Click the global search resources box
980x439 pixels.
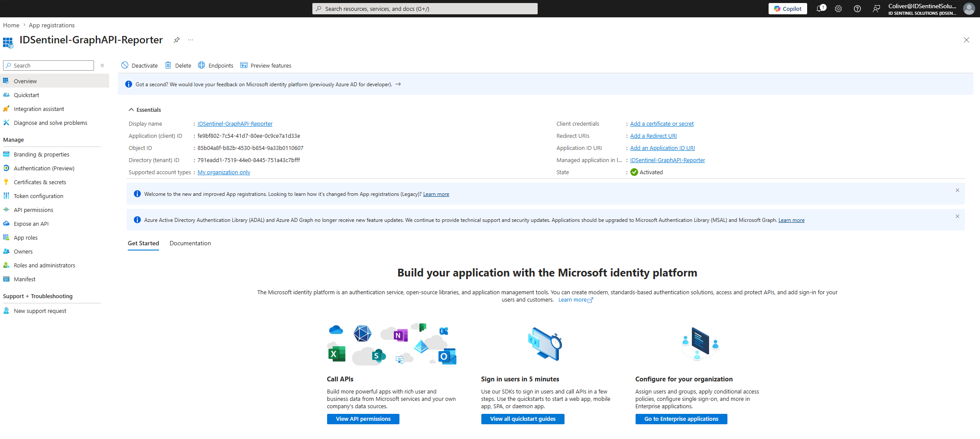pos(425,9)
